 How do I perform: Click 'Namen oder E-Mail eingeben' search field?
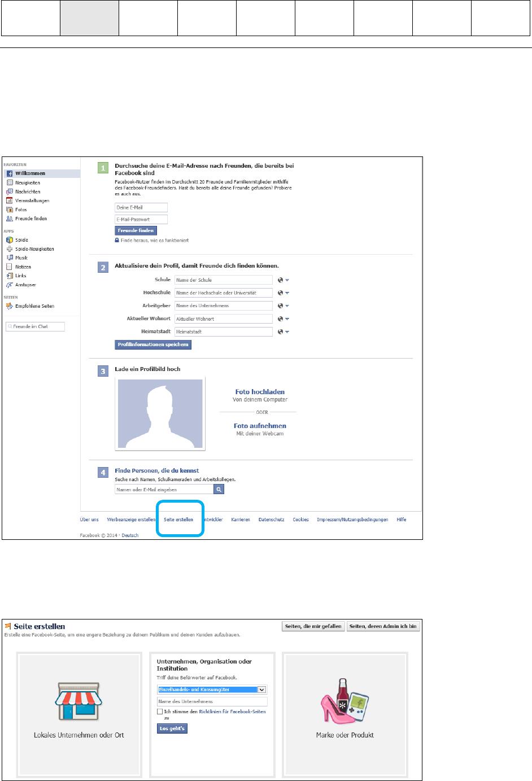[x=164, y=490]
